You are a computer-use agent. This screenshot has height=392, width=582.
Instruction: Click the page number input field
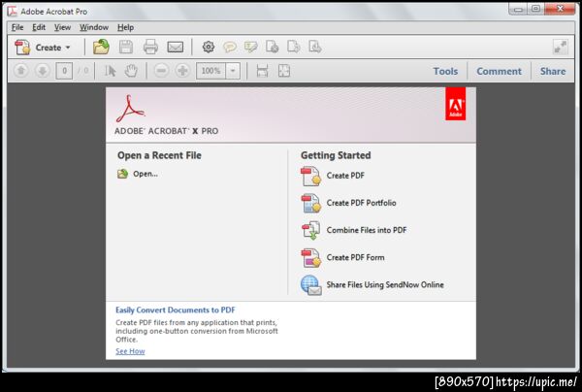[x=64, y=71]
